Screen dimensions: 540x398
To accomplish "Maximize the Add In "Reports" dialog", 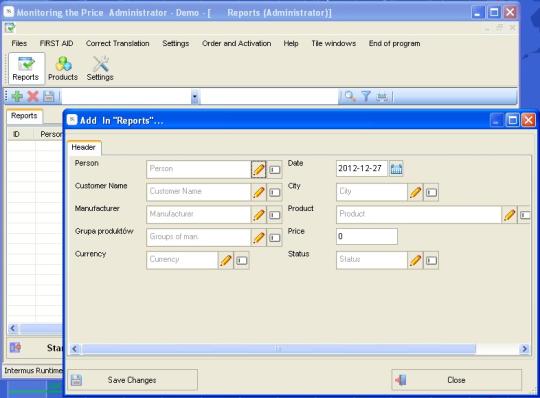I will [512, 121].
